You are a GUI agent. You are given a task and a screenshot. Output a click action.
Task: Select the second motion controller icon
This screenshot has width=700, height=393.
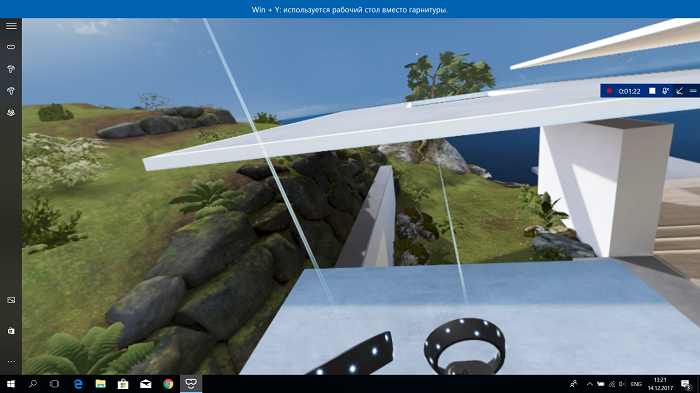point(11,91)
